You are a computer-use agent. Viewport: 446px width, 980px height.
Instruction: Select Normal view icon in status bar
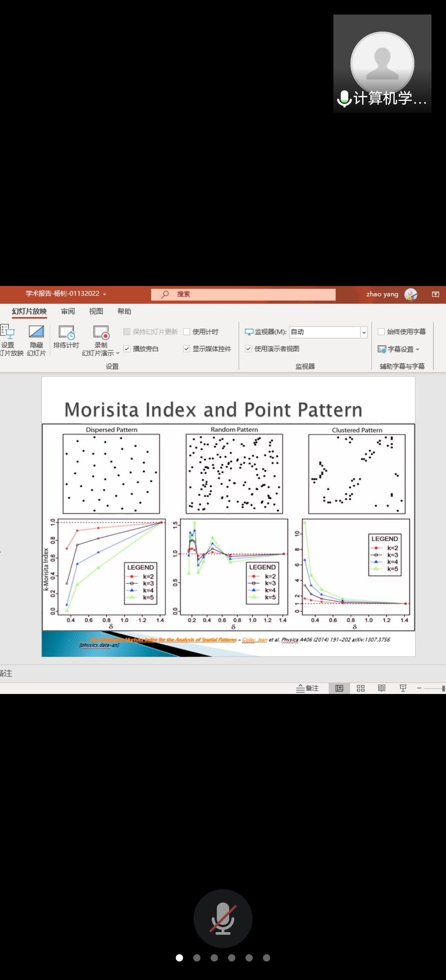coord(339,688)
